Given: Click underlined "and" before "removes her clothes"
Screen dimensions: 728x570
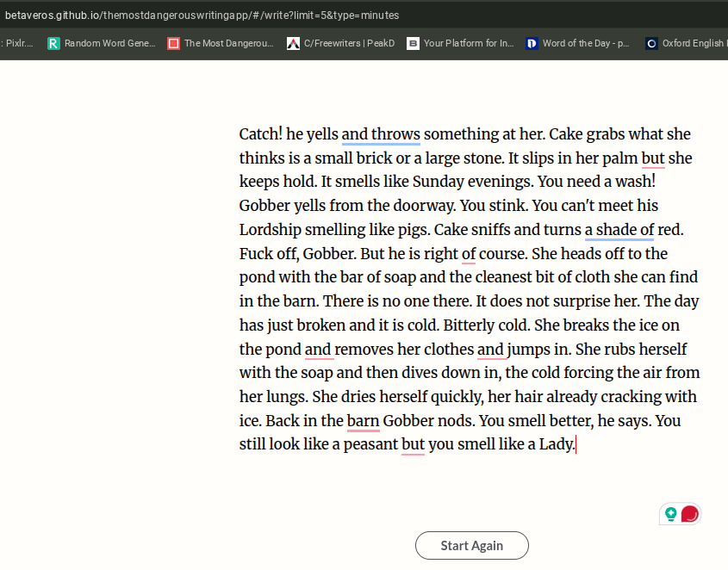Looking at the screenshot, I should 318,350.
